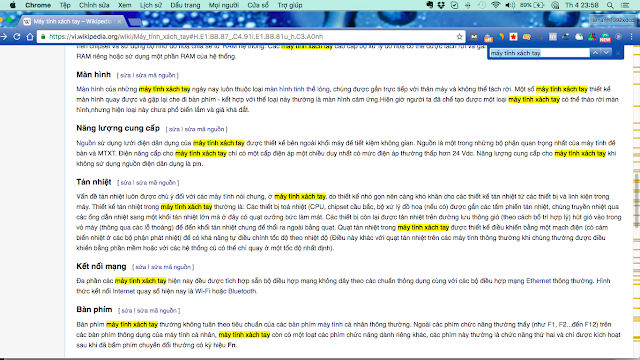Open the blue-orange swirl extension icon
The height and width of the screenshot is (360, 640).
click(x=501, y=37)
